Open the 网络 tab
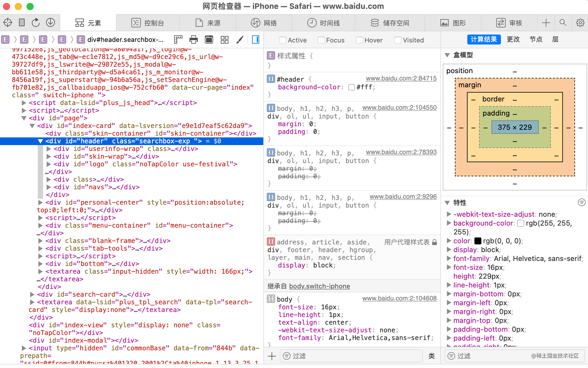588x368 pixels. pyautogui.click(x=264, y=23)
